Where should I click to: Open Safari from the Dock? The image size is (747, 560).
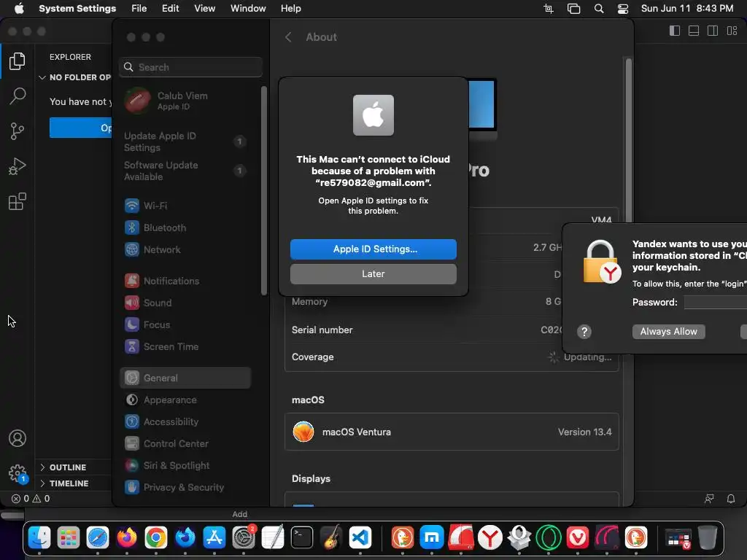98,538
